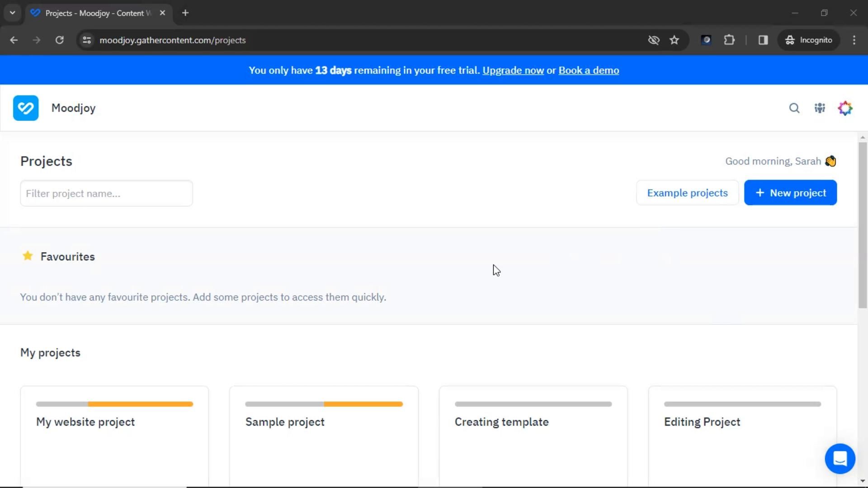Click the no favourite projects message
Image resolution: width=868 pixels, height=488 pixels.
pyautogui.click(x=203, y=297)
